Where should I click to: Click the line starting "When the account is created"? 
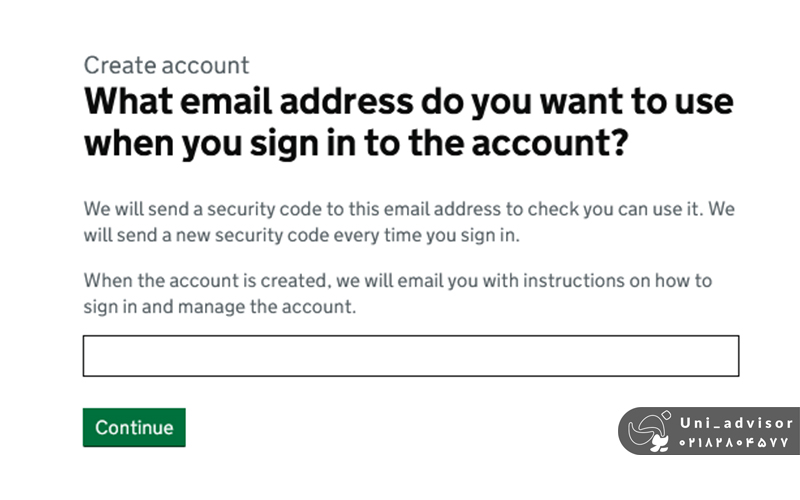point(397,281)
